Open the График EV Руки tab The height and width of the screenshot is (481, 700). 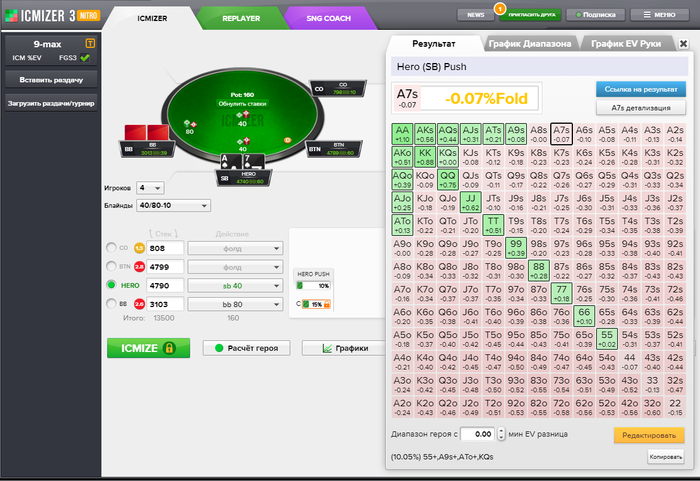pyautogui.click(x=626, y=44)
